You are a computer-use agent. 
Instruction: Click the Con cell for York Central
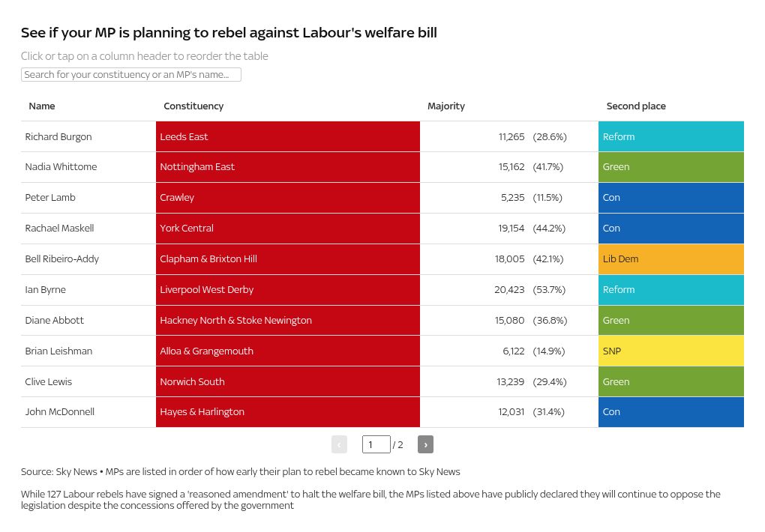click(x=671, y=229)
